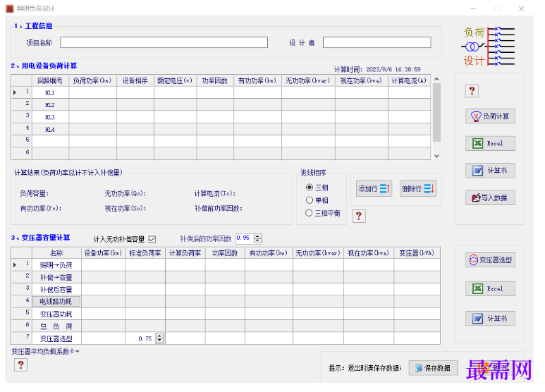Click the 负荷功率(kw) column header

click(x=93, y=80)
